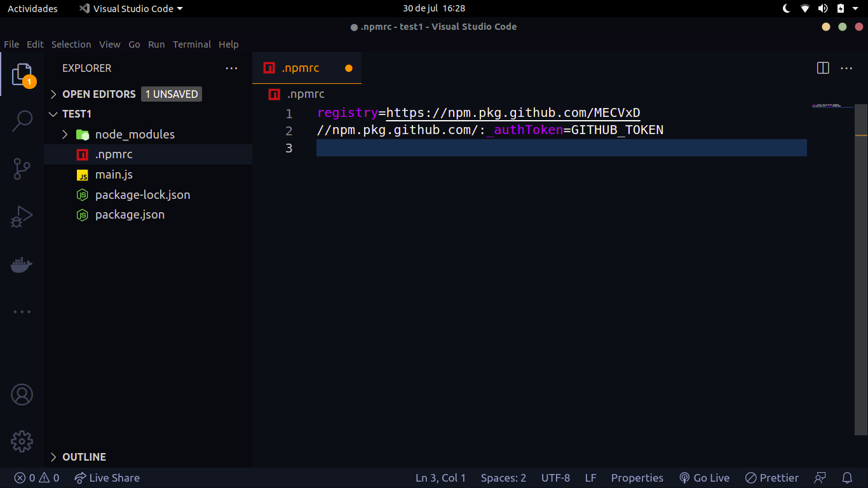
Task: Open the Edit menu
Action: pos(35,44)
